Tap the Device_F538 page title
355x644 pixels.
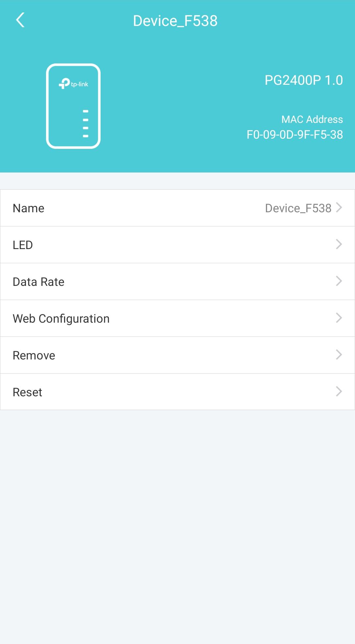click(175, 21)
